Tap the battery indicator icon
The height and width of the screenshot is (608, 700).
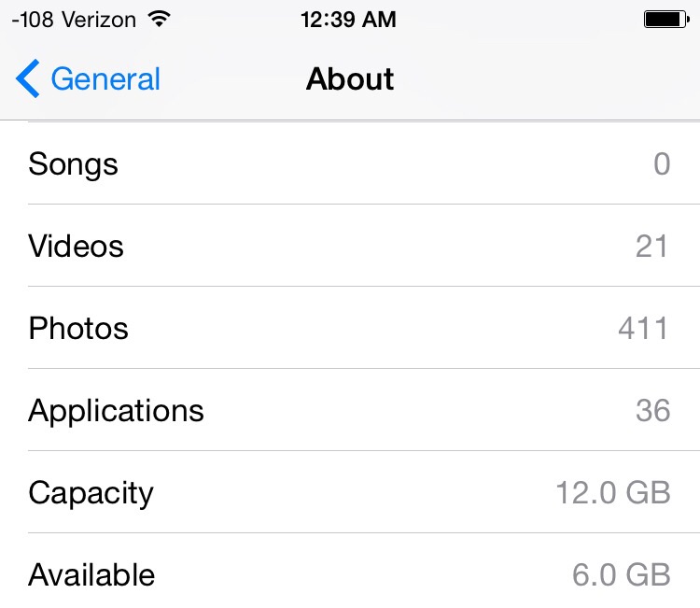pos(666,20)
